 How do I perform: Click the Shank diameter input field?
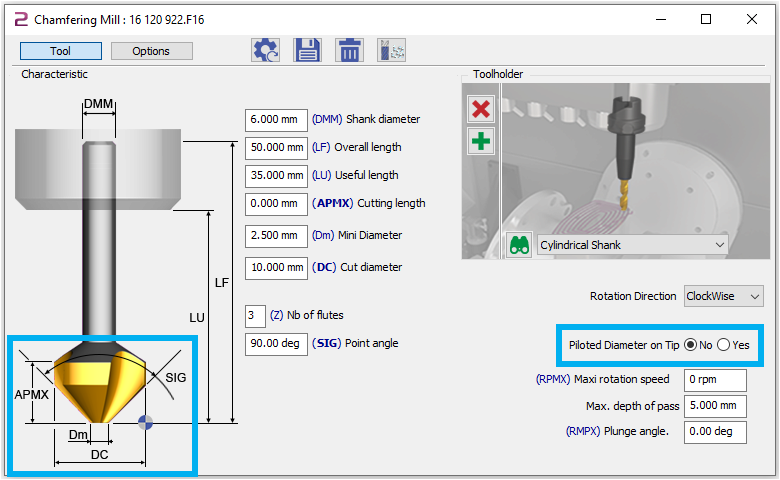[275, 119]
